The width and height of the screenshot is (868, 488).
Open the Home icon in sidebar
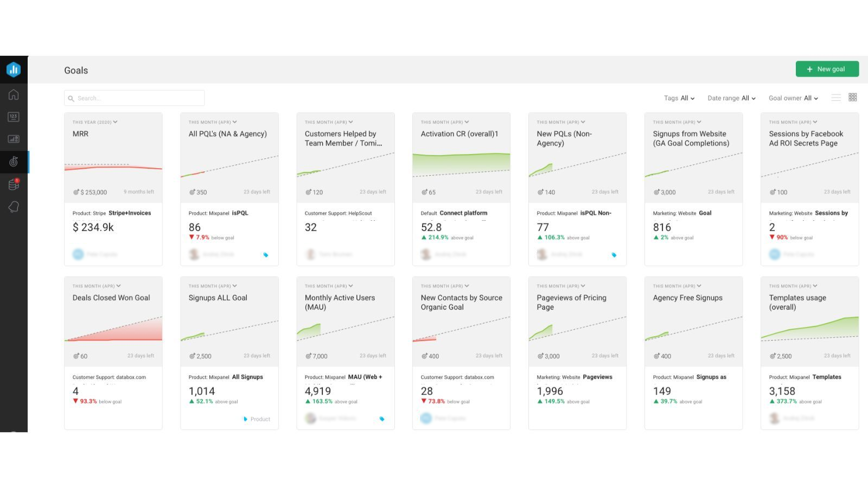14,94
